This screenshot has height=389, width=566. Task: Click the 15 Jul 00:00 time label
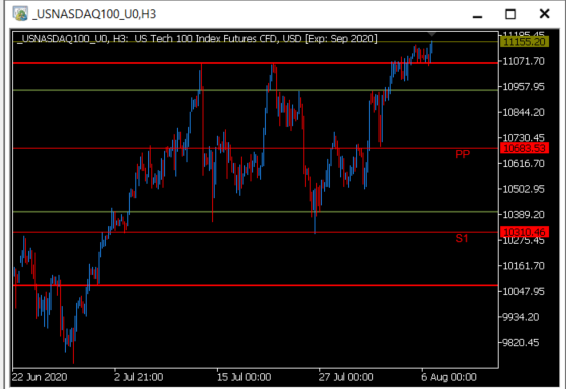pos(244,377)
